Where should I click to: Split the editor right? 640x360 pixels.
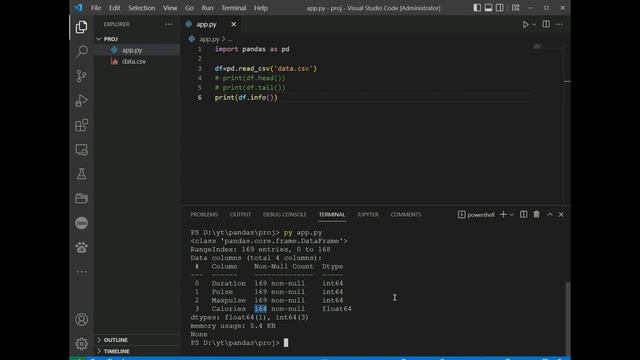[x=546, y=24]
